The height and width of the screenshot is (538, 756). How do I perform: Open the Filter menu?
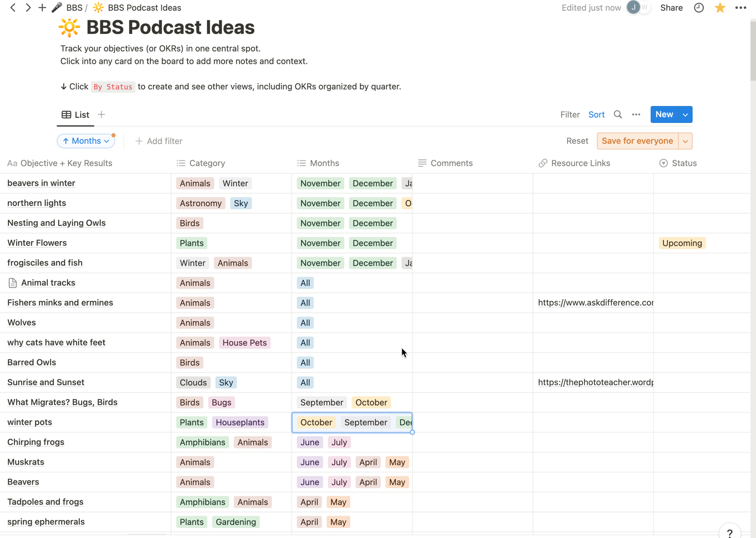pyautogui.click(x=570, y=114)
